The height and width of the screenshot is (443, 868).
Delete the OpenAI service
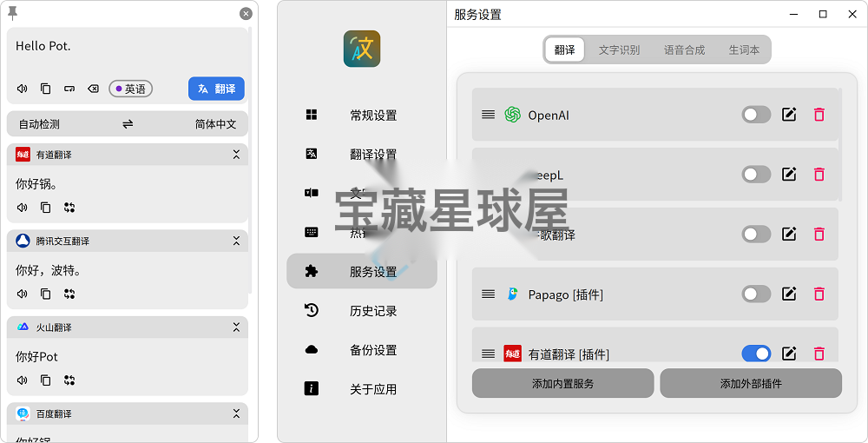coord(819,115)
